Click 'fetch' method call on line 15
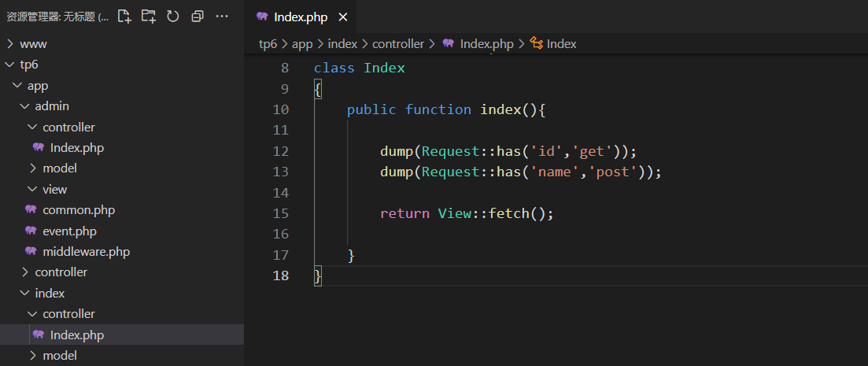 point(508,214)
